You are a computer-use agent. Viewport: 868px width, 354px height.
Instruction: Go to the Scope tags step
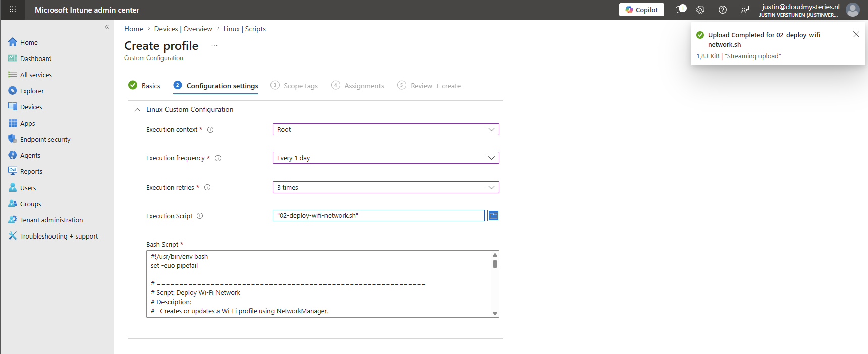(294, 86)
